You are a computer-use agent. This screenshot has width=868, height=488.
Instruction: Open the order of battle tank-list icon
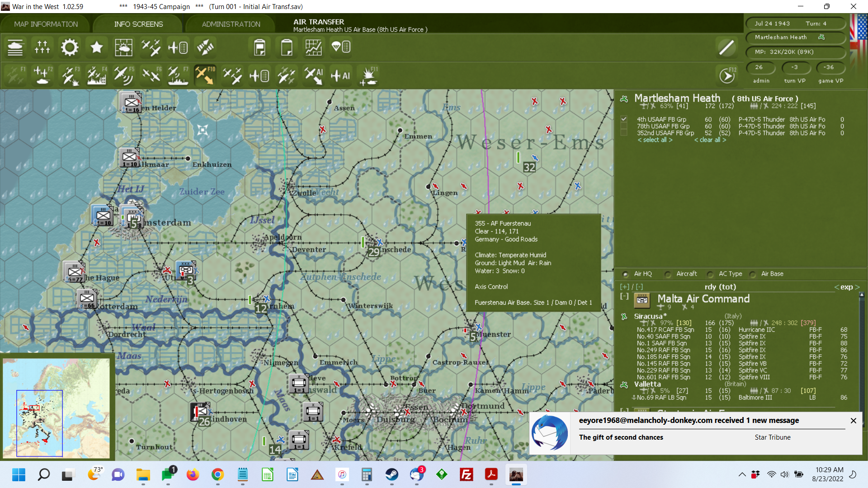pos(15,47)
